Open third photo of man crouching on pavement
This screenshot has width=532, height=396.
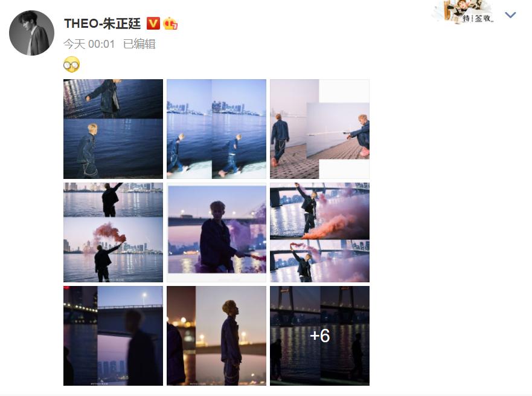[319, 129]
